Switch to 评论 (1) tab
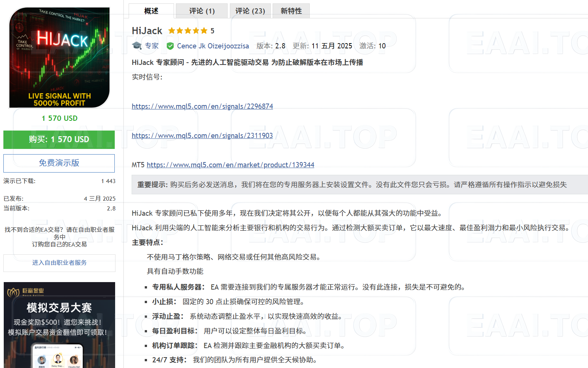This screenshot has height=368, width=588. tap(202, 11)
